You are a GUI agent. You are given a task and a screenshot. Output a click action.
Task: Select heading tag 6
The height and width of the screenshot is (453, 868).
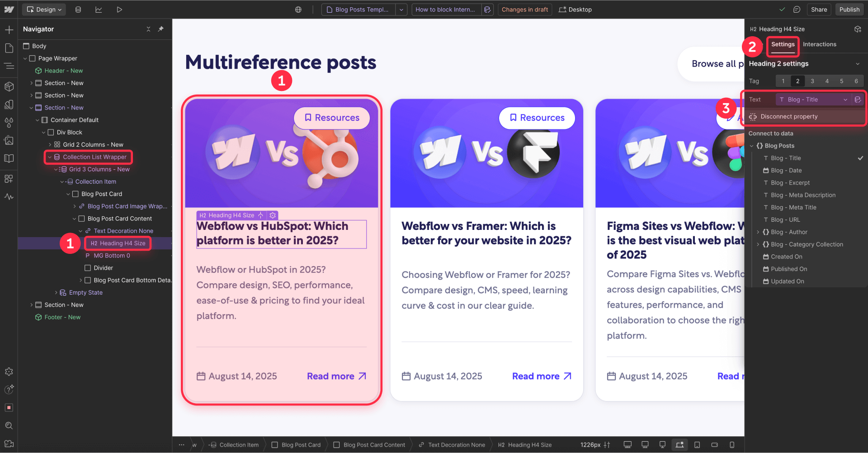[x=856, y=81]
